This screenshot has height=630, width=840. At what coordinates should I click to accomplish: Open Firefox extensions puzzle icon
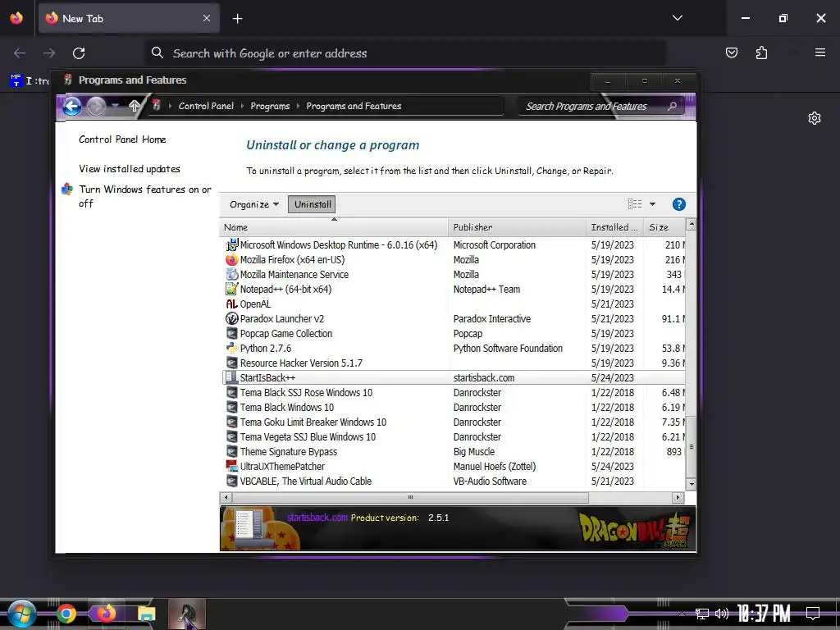tap(761, 52)
